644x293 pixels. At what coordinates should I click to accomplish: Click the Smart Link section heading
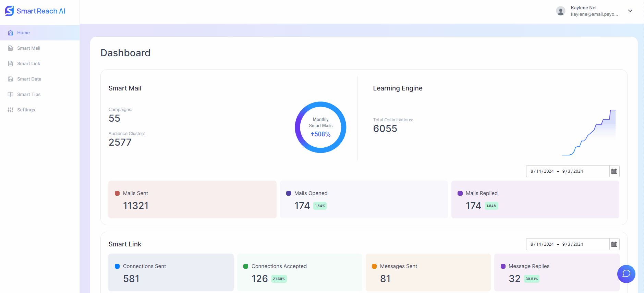coord(125,244)
